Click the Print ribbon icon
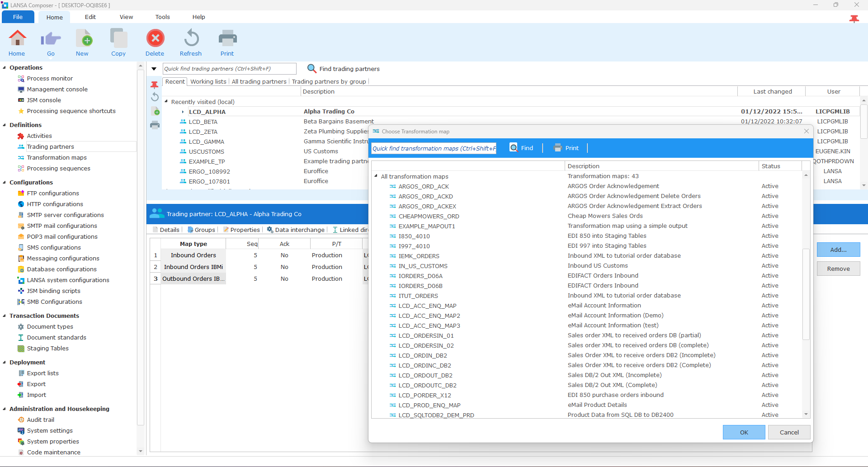The image size is (868, 467). [227, 38]
